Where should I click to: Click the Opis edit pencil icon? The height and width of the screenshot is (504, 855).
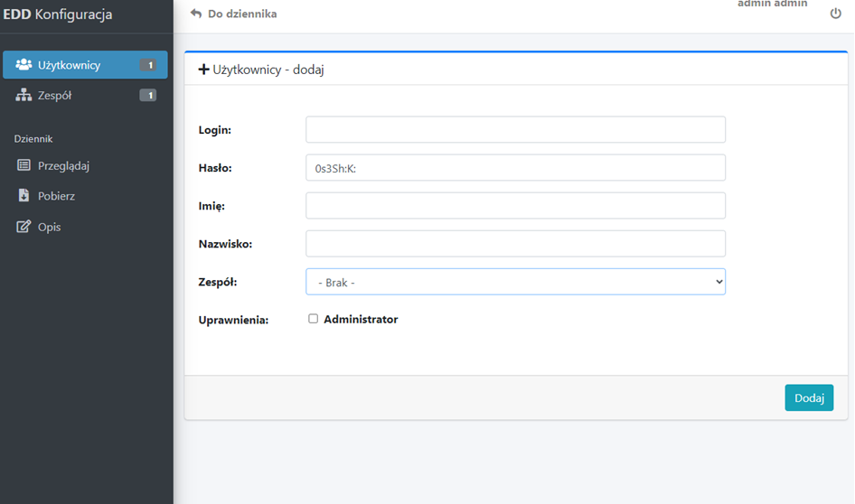tap(23, 226)
